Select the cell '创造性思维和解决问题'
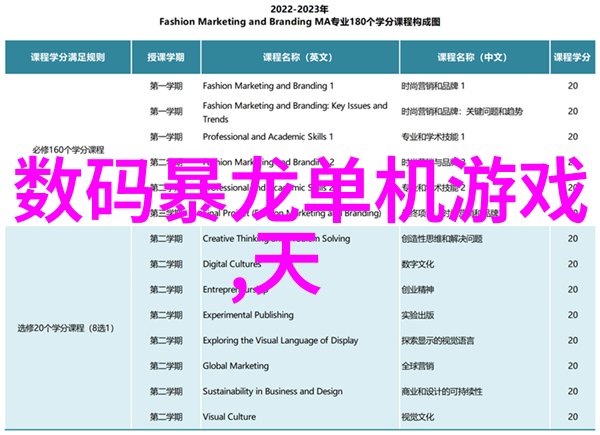The height and width of the screenshot is (435, 600). tap(442, 239)
